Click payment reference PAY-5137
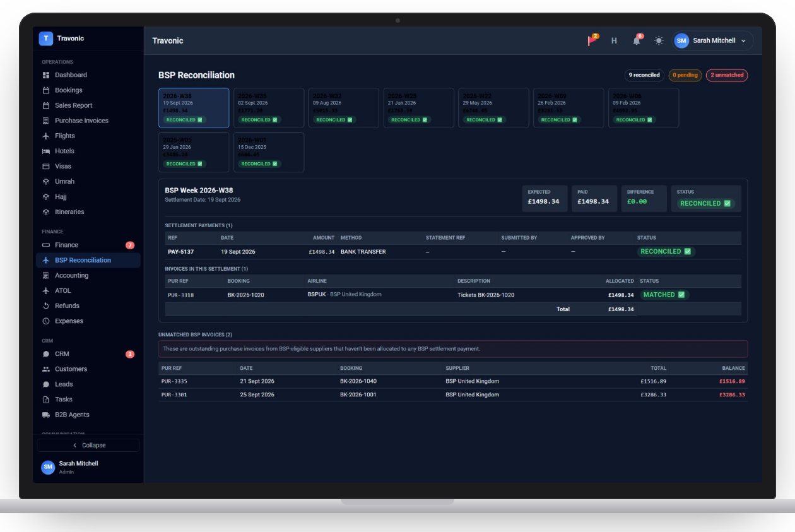Image resolution: width=795 pixels, height=532 pixels. (180, 252)
